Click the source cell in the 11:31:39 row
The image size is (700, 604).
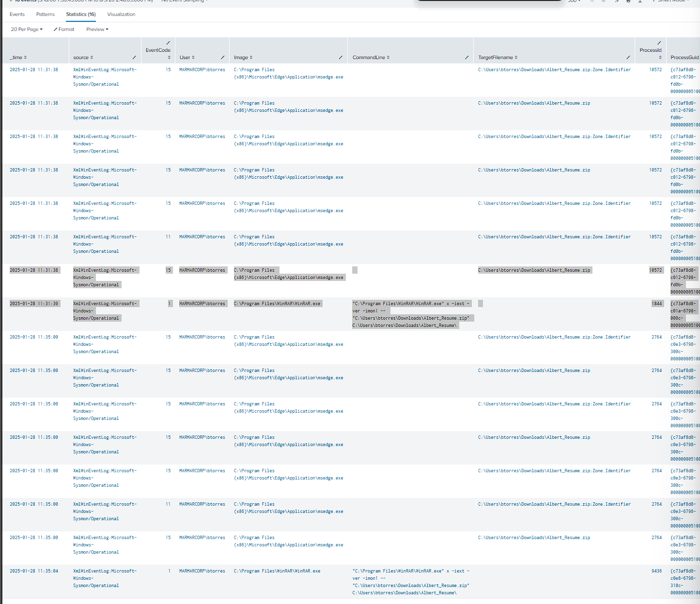tap(106, 311)
